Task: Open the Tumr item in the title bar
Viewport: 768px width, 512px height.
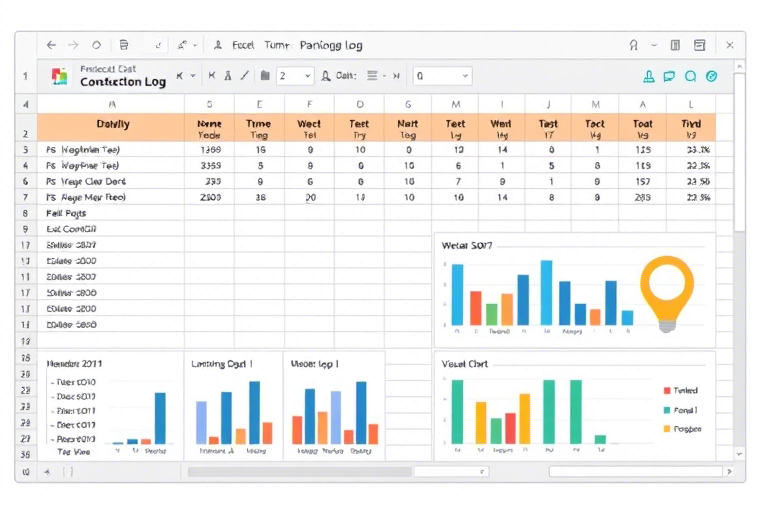Action: coord(278,45)
